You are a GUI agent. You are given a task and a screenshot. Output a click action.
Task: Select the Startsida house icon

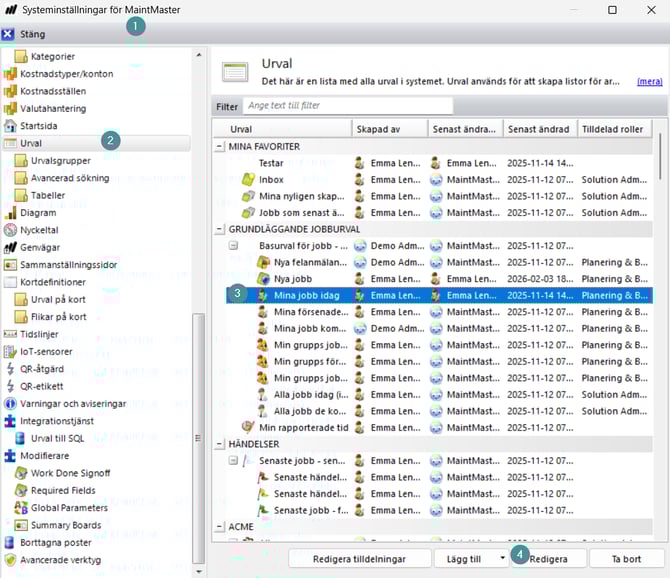click(11, 126)
